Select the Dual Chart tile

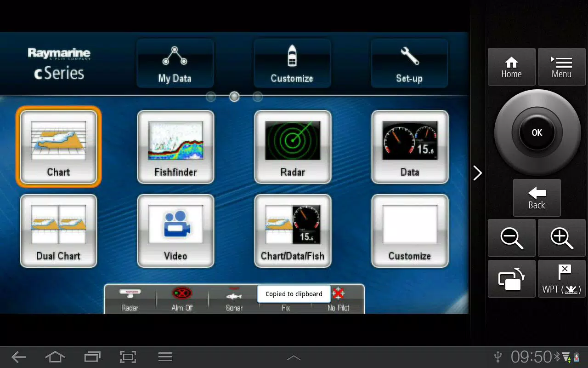pyautogui.click(x=58, y=230)
